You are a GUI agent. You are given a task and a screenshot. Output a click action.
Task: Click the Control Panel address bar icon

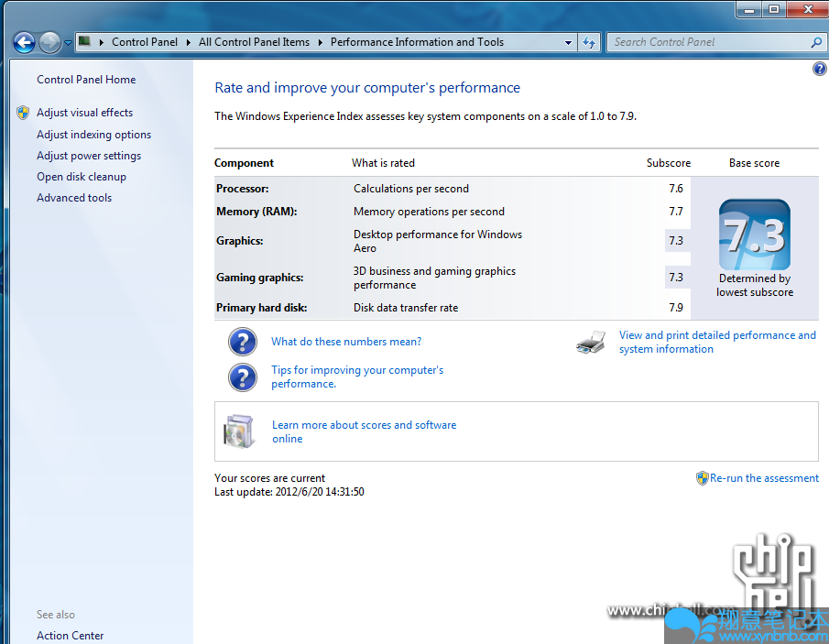(84, 41)
